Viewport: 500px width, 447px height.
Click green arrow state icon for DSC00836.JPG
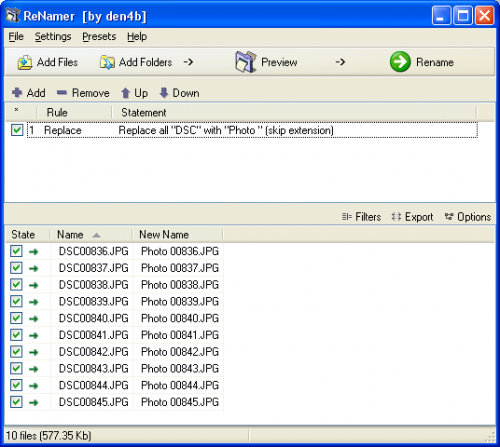click(x=33, y=252)
